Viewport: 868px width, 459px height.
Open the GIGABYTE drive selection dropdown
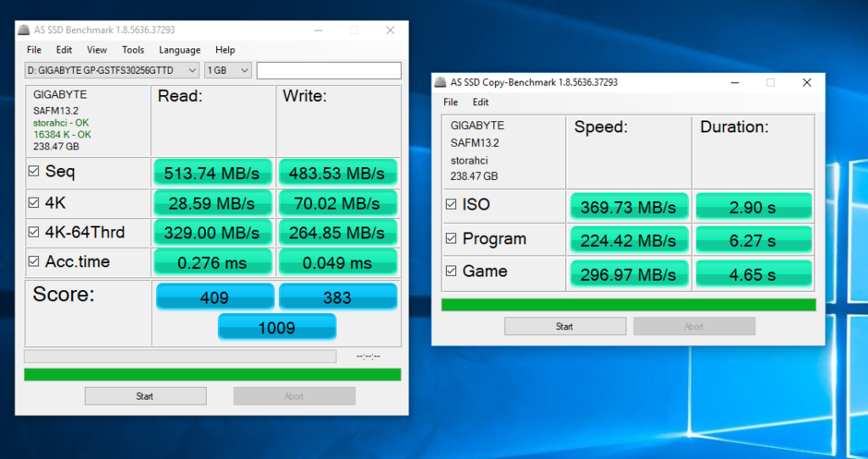[x=112, y=70]
